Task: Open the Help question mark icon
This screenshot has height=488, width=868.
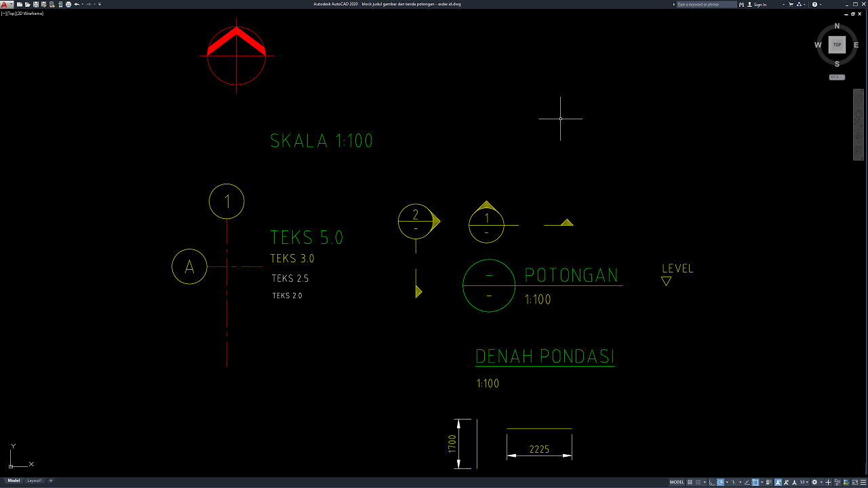Action: pos(814,4)
